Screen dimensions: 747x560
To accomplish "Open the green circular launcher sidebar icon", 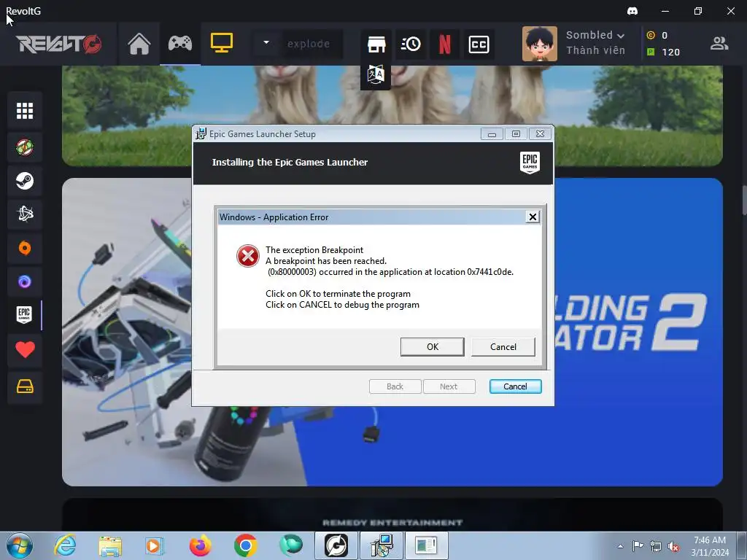I will [x=25, y=147].
